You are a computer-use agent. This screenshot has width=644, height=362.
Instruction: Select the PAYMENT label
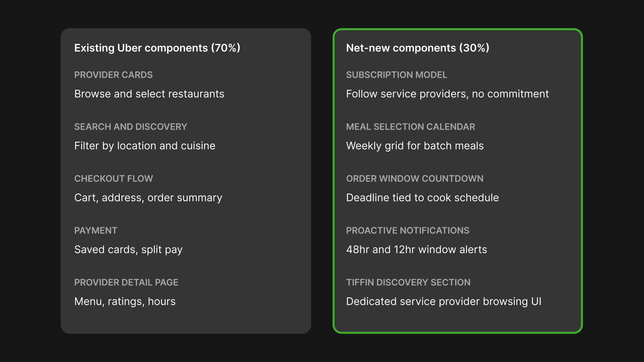(96, 231)
